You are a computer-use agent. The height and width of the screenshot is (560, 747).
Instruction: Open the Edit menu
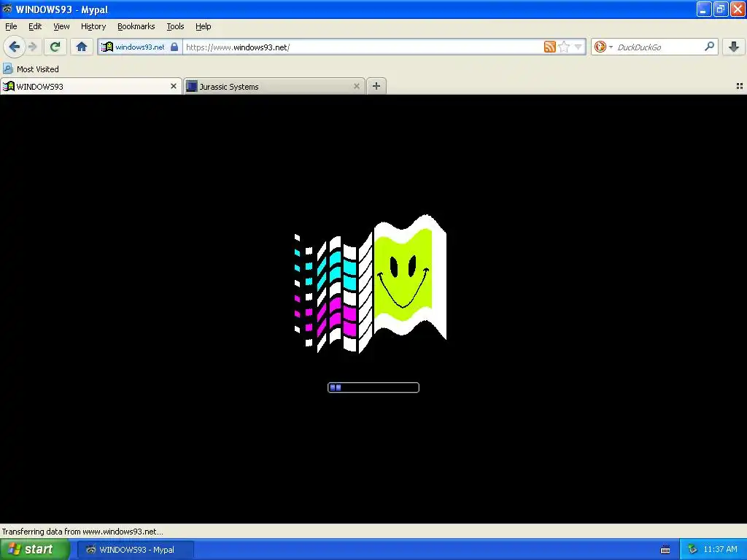coord(35,26)
